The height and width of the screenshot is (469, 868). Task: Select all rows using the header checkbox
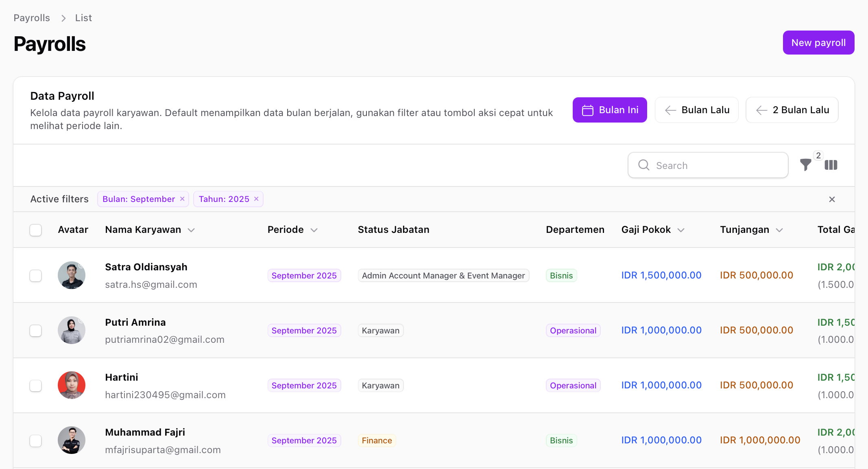coord(36,230)
